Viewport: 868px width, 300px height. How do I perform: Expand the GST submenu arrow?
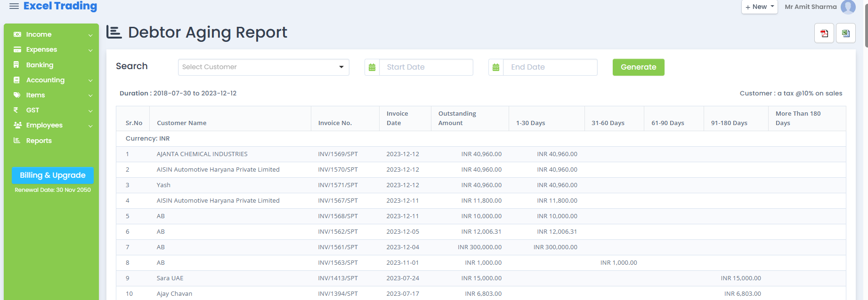coord(90,111)
